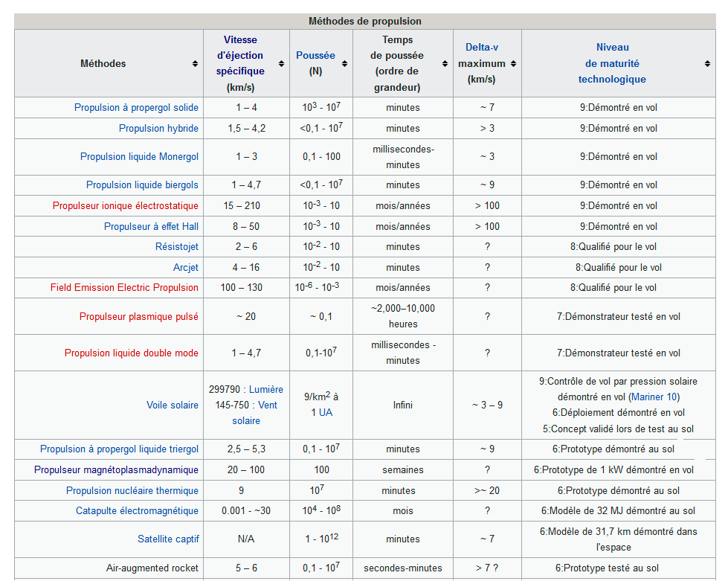728x587 pixels.
Task: Open Propulsion liquide Monergol link
Action: point(139,157)
